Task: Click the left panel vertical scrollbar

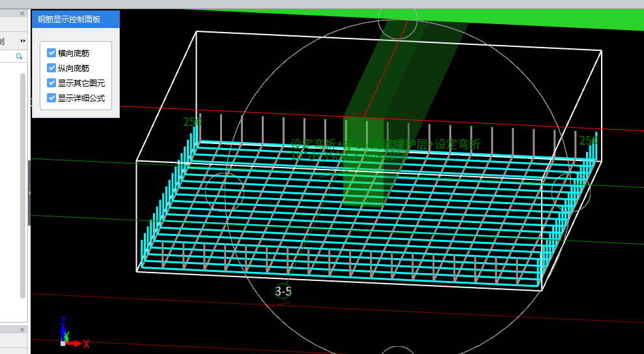Action: [x=23, y=185]
